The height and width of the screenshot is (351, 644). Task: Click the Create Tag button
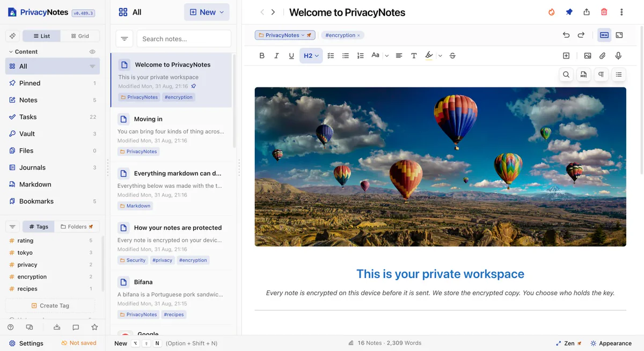click(50, 305)
